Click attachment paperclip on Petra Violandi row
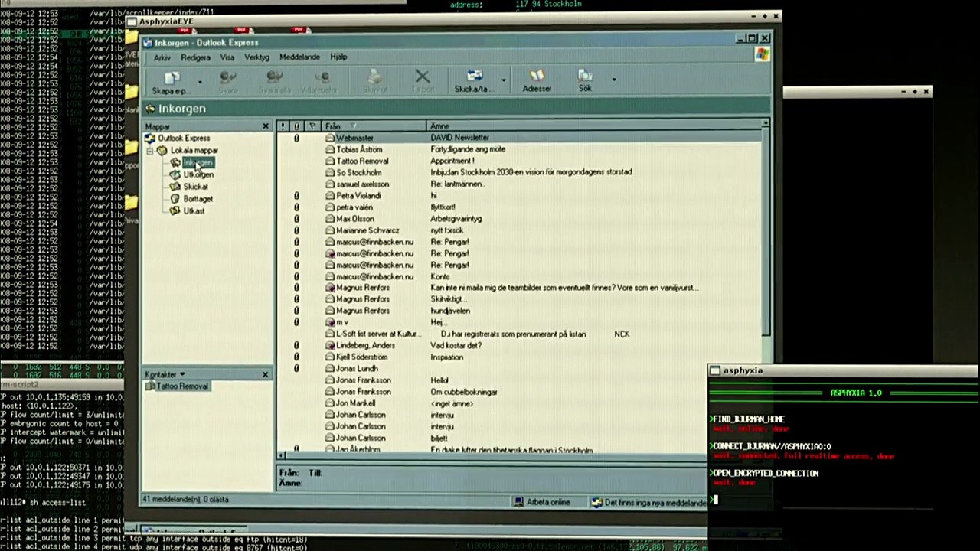 pyautogui.click(x=296, y=196)
